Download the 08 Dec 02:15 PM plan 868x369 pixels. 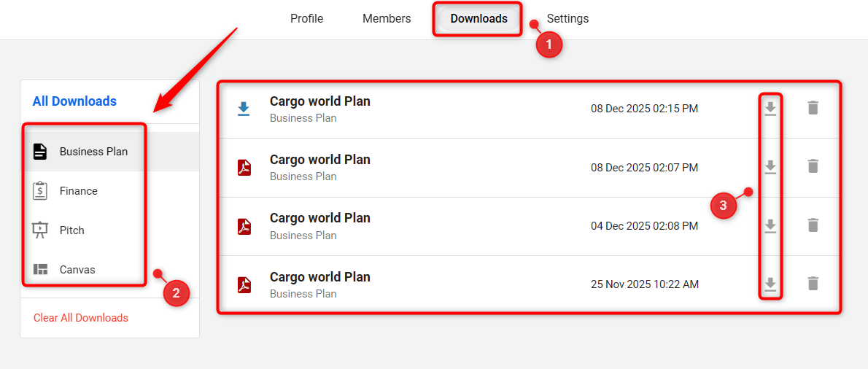click(x=770, y=109)
